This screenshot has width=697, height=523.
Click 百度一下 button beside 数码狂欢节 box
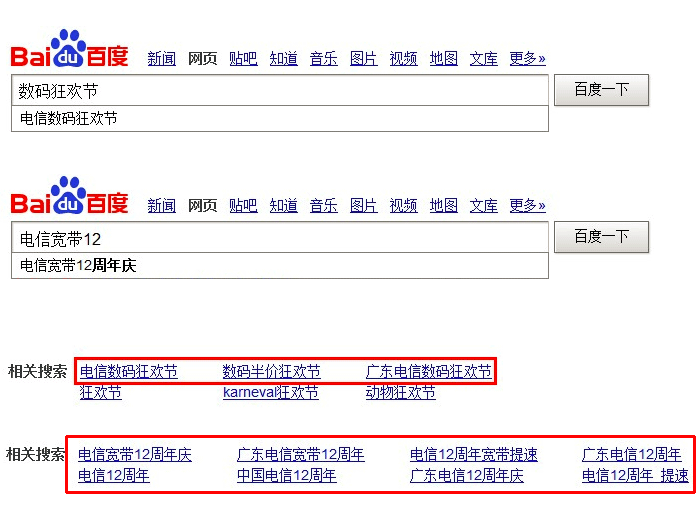601,90
